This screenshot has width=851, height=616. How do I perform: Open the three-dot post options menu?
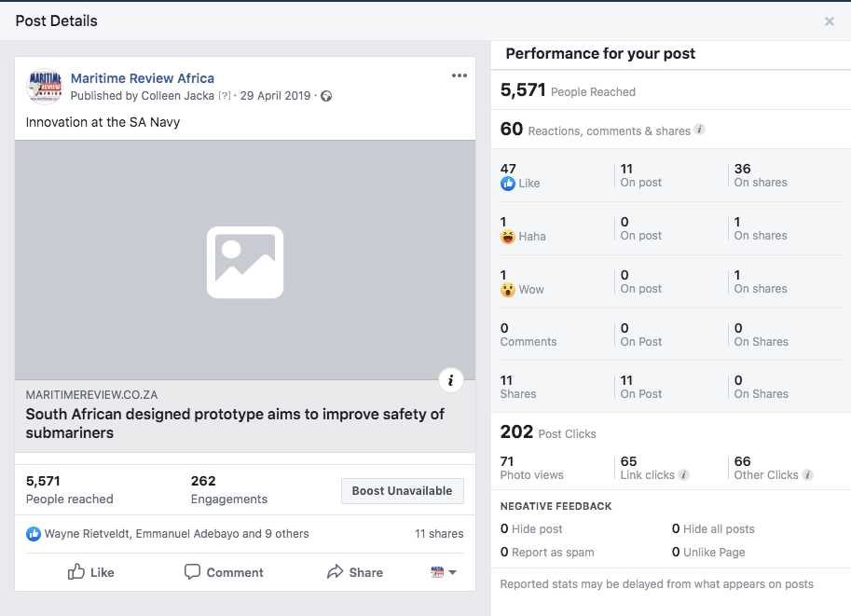(x=459, y=75)
